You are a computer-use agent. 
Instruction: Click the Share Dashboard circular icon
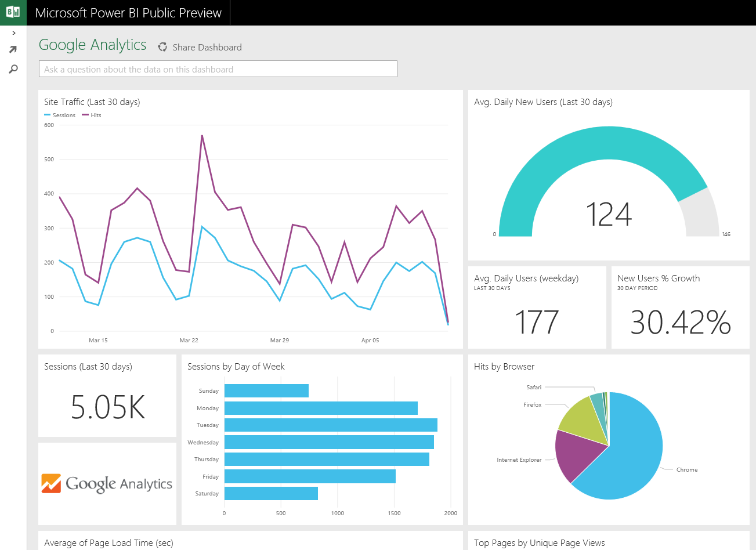point(162,47)
